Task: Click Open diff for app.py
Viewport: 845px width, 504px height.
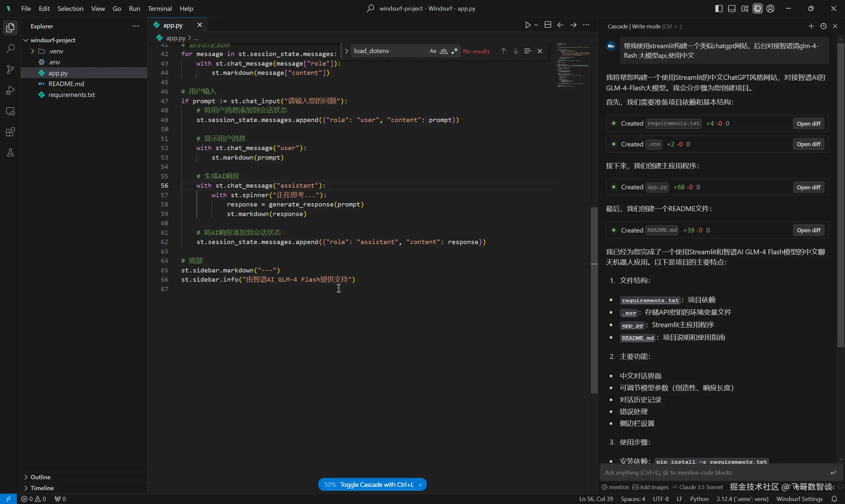Action: coord(808,187)
